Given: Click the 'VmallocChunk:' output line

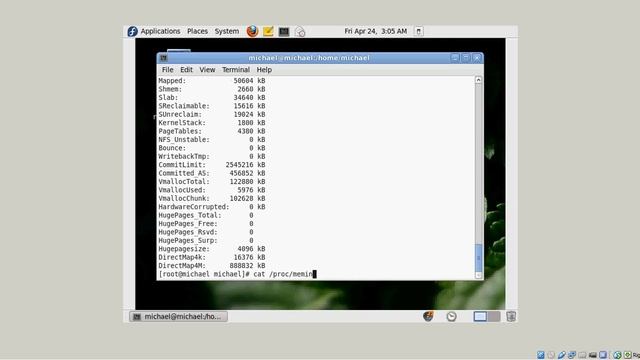Looking at the screenshot, I should (x=212, y=198).
